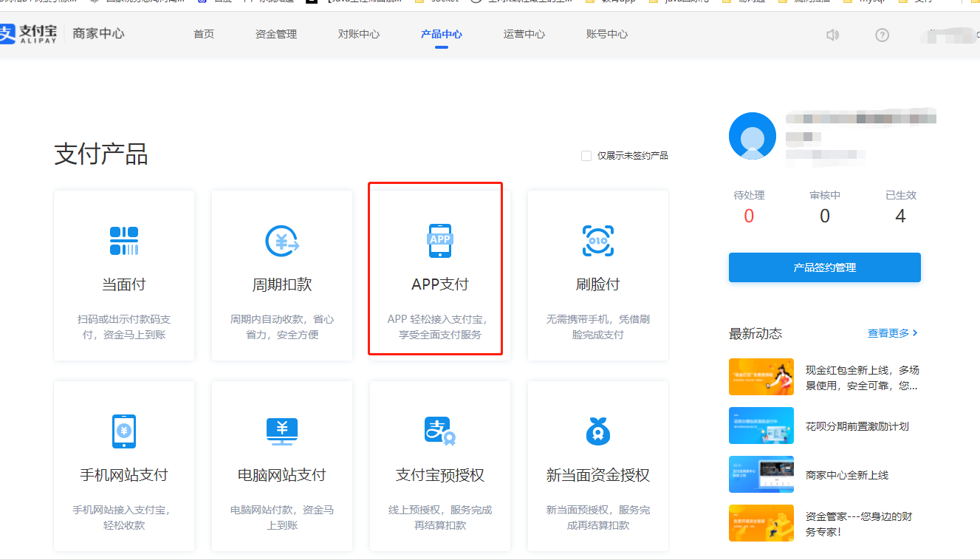Image resolution: width=980 pixels, height=560 pixels.
Task: Click 已生效 count 4
Action: coord(900,216)
